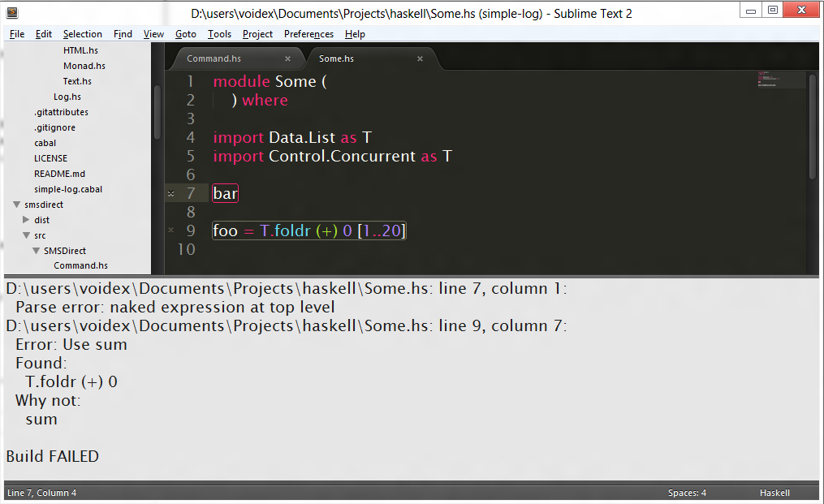Click the error marker beside line 7

click(x=170, y=193)
